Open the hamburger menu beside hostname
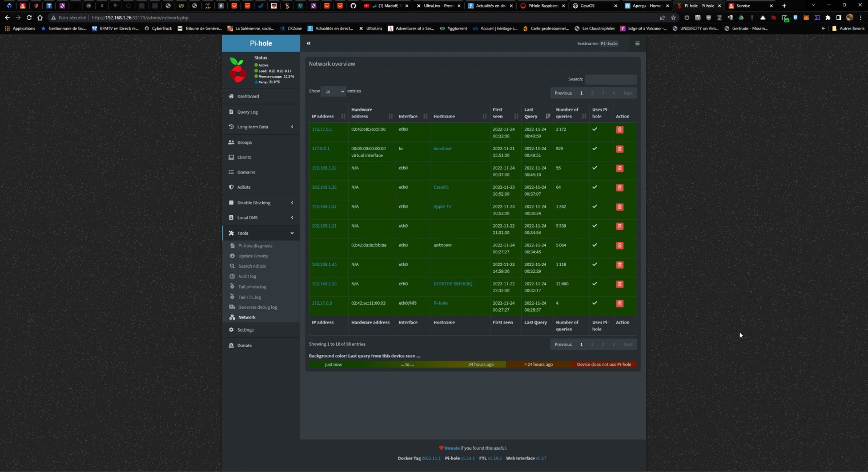 coord(637,43)
